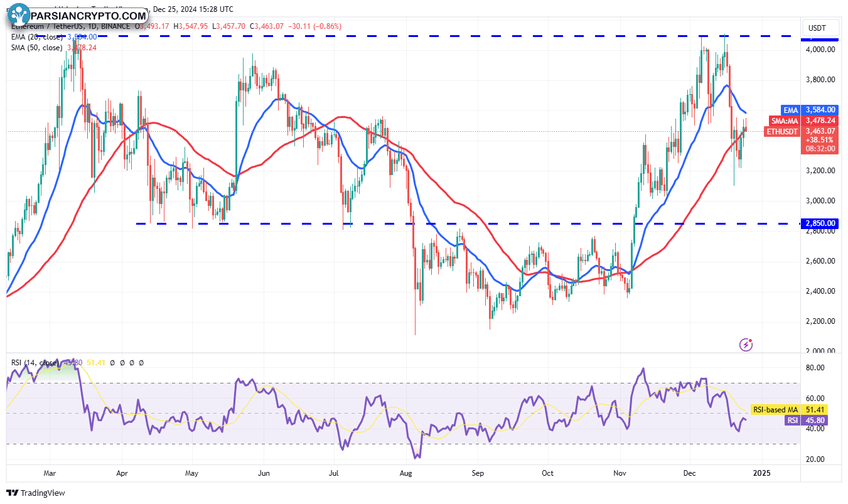This screenshot has width=848, height=504.
Task: Click the current price 3,463.07 label
Action: click(820, 131)
